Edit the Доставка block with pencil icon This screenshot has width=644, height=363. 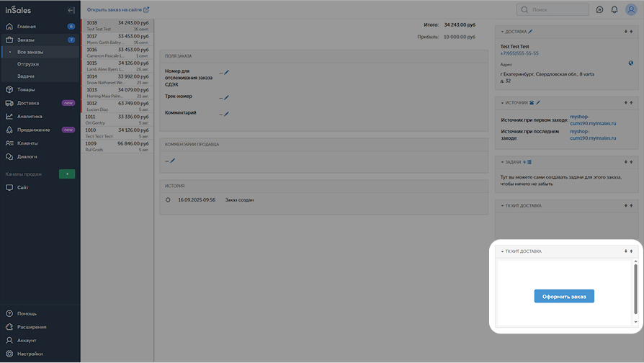point(531,32)
